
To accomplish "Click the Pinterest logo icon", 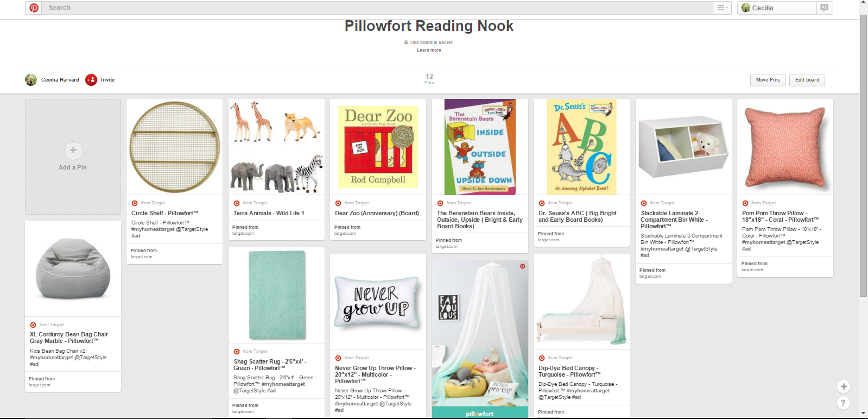I will [x=34, y=8].
